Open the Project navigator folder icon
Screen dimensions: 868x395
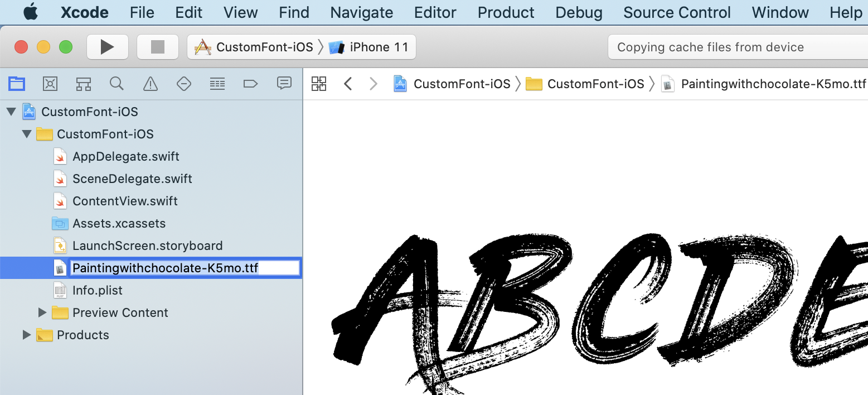tap(16, 84)
